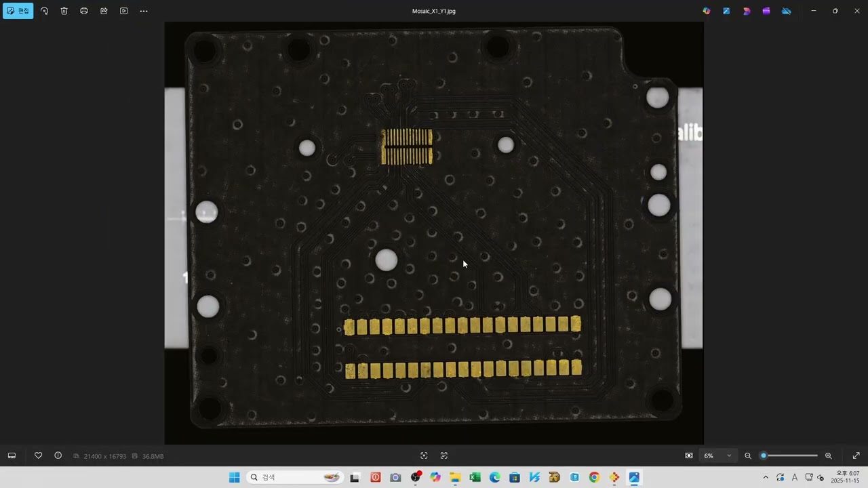868x488 pixels.
Task: Click the Mosaic_X1_Y1.jpg title text
Action: pyautogui.click(x=434, y=11)
